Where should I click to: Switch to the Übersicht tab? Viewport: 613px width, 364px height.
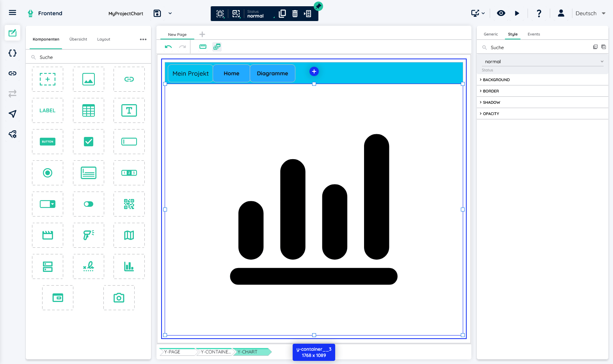[78, 39]
